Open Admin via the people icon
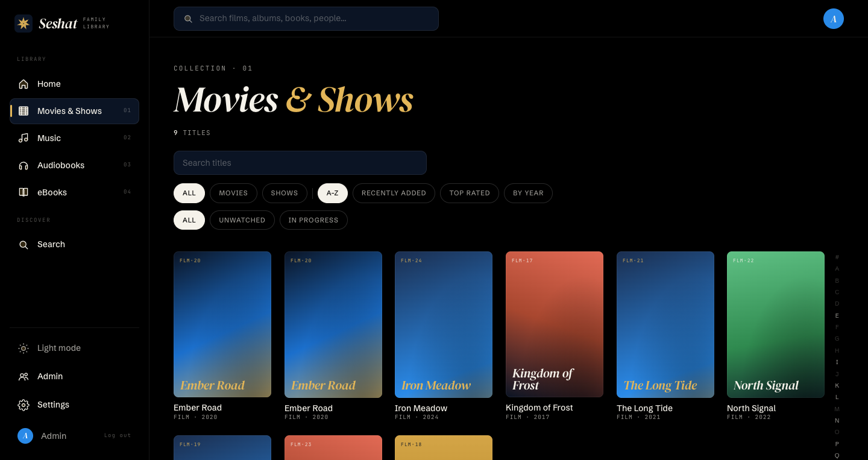This screenshot has height=460, width=868. pos(24,376)
